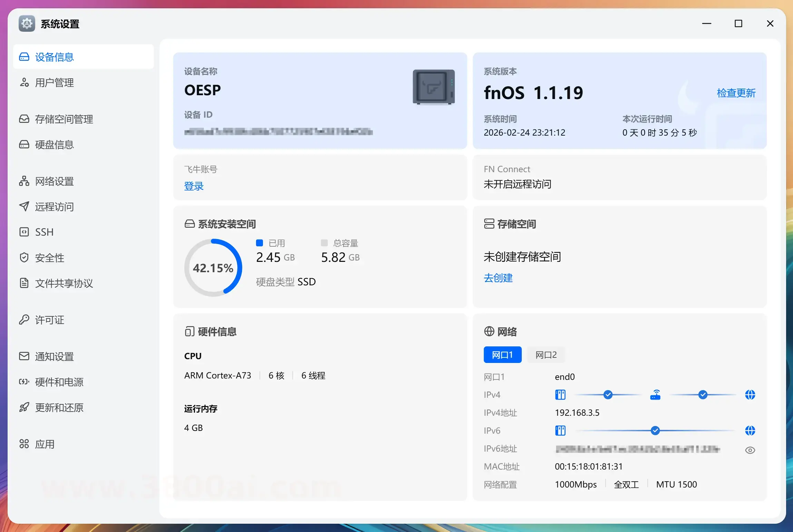
Task: Open 文件共享协议 settings
Action: 64,284
